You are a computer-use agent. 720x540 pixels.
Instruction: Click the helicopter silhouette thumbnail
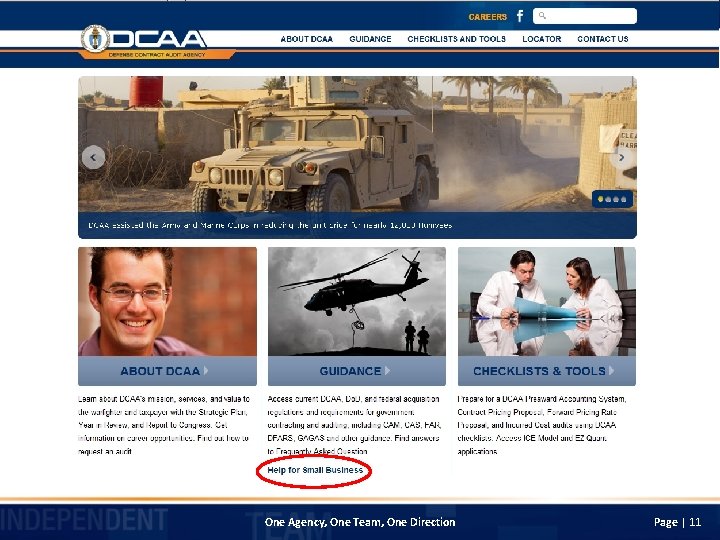click(357, 302)
